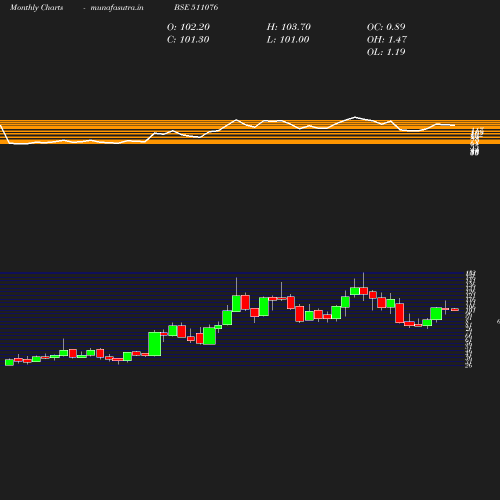Click the OC: 0.89 reading
The height and width of the screenshot is (500, 500).
pos(386,27)
